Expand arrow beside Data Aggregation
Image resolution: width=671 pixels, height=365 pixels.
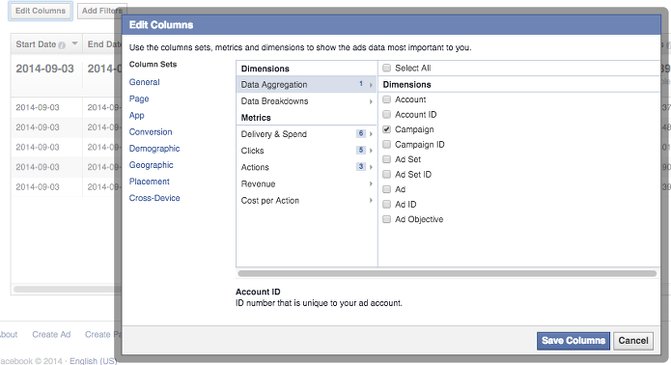pyautogui.click(x=371, y=85)
